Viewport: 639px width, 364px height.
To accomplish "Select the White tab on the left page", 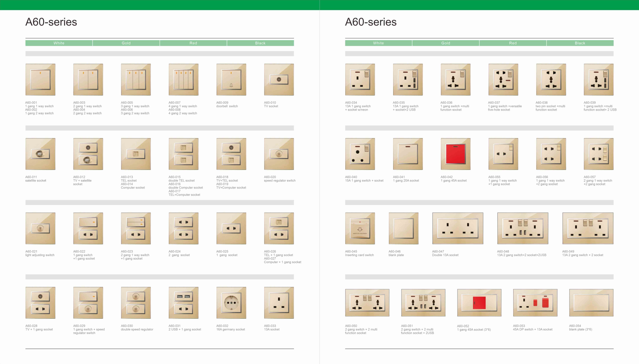I will tap(59, 43).
